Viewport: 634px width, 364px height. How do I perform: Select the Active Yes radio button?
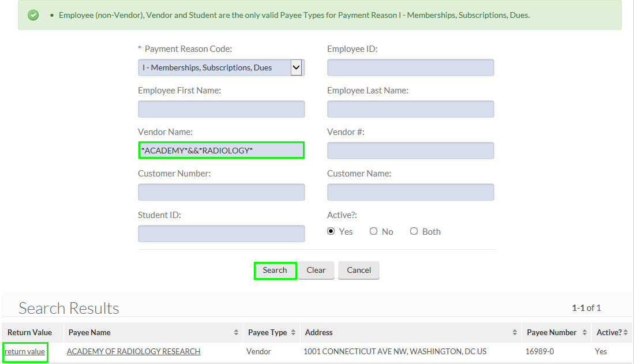click(x=331, y=231)
